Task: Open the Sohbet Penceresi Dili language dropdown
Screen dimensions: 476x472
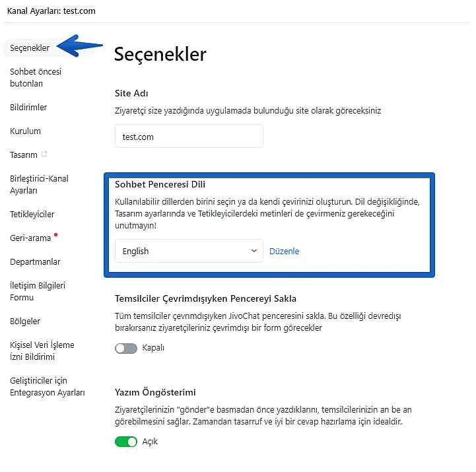Action: [189, 251]
